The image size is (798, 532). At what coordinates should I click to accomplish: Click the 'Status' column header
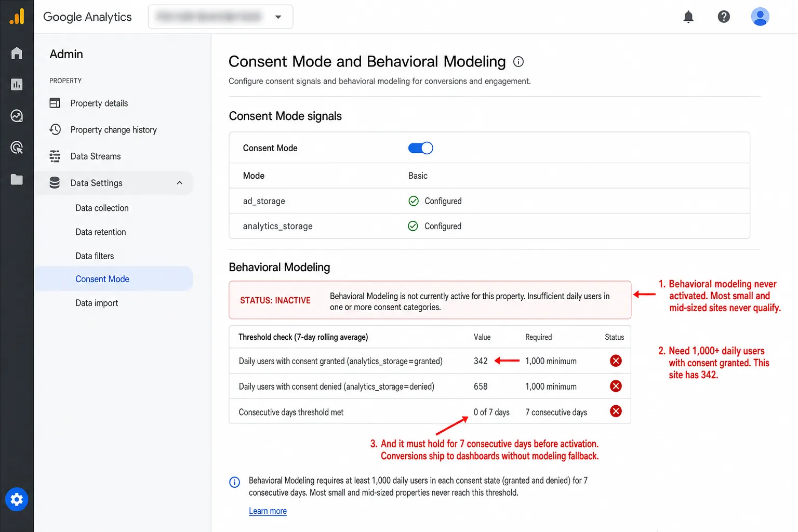point(615,337)
